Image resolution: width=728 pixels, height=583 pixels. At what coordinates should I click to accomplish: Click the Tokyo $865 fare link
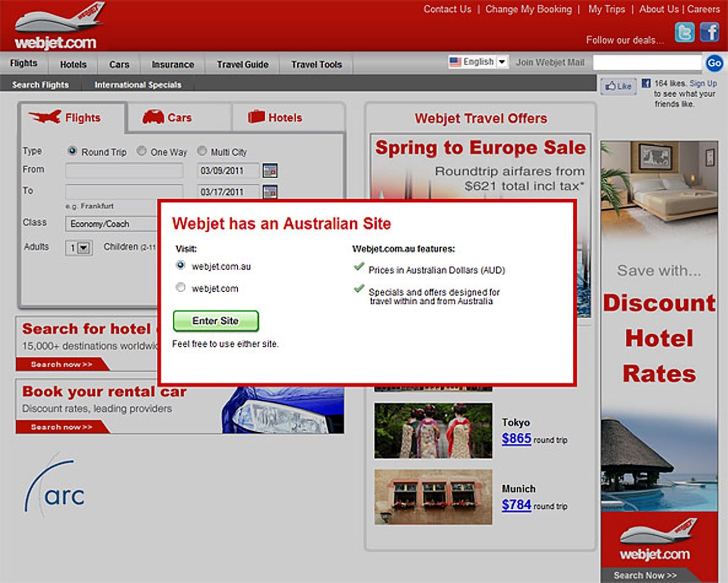(x=516, y=438)
